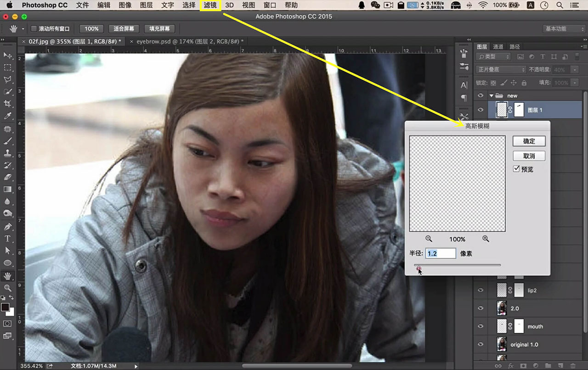Pick the Zoom tool in toolbar

[7, 288]
